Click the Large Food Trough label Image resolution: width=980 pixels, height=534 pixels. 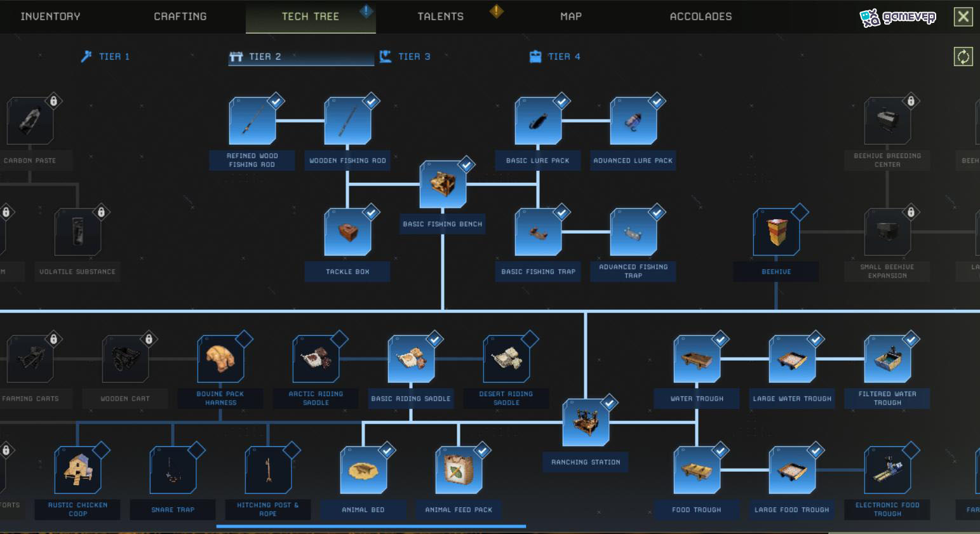(792, 510)
